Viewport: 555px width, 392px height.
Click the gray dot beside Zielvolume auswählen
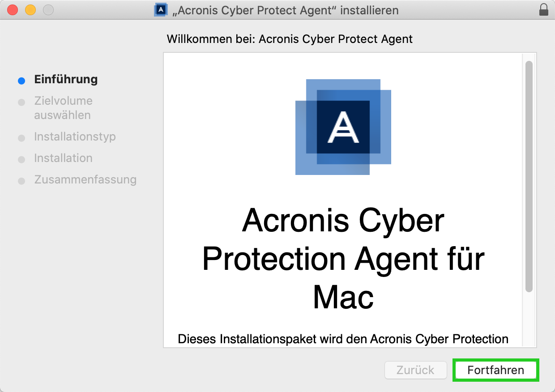(21, 102)
